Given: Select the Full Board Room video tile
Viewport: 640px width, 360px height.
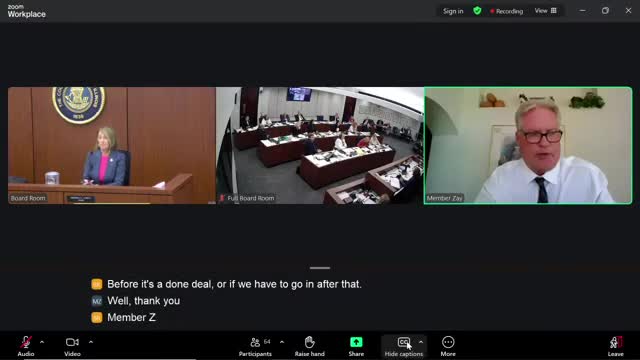Looking at the screenshot, I should pos(320,145).
